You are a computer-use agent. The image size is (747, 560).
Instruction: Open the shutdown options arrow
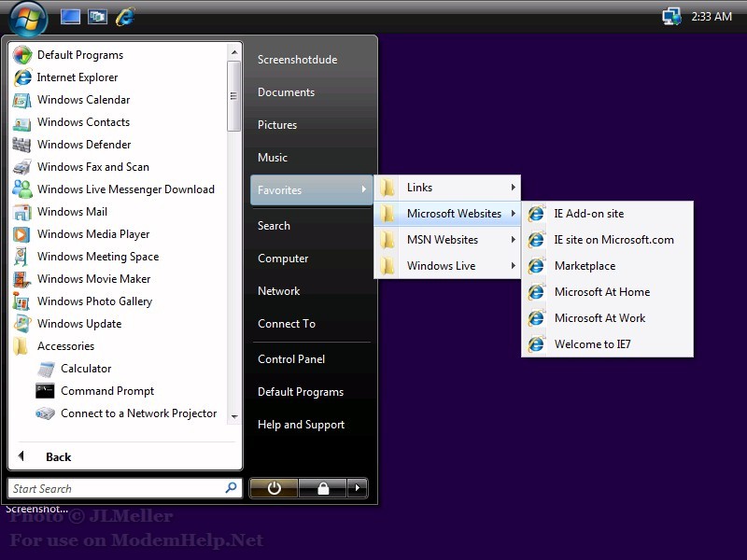coord(357,488)
